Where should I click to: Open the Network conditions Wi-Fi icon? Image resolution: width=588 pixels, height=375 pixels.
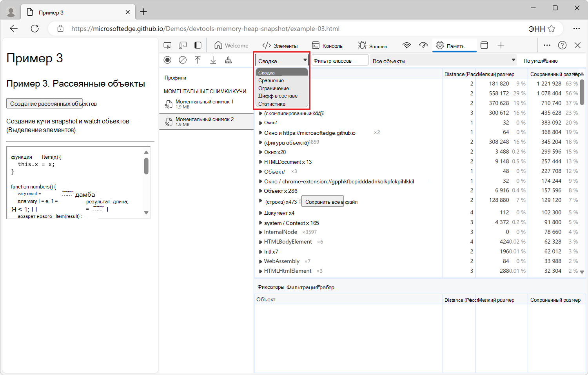[407, 45]
